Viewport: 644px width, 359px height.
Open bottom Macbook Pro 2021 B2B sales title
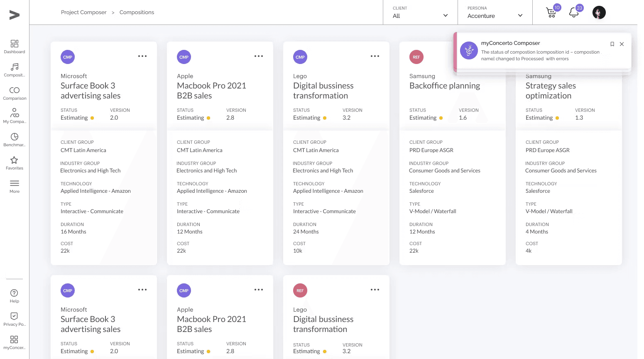click(x=211, y=324)
